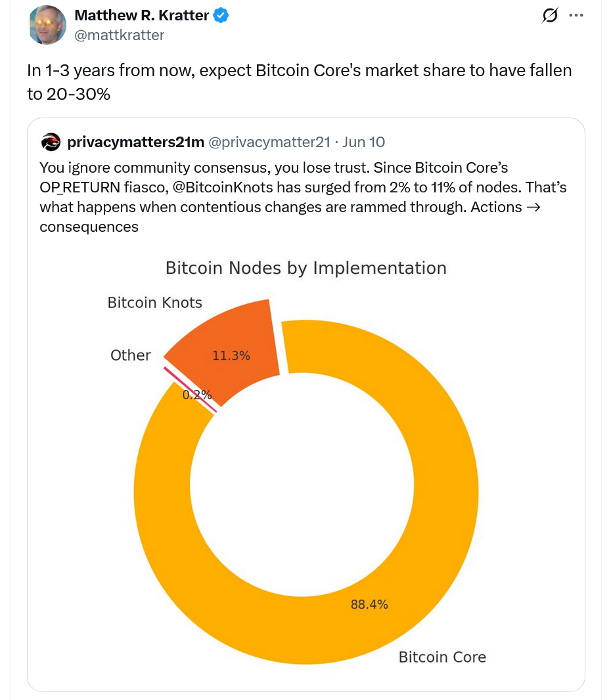This screenshot has height=700, width=611.
Task: Click the Bitcoin Knots chart label
Action: 155,303
